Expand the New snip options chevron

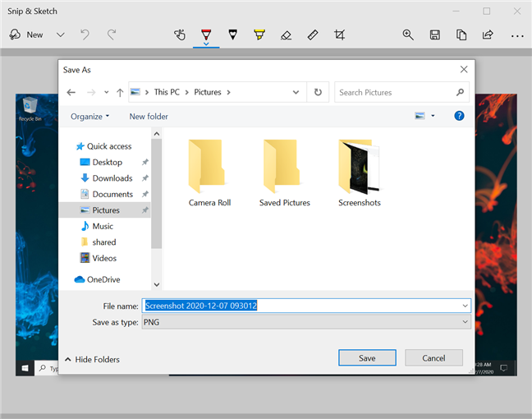pos(60,35)
